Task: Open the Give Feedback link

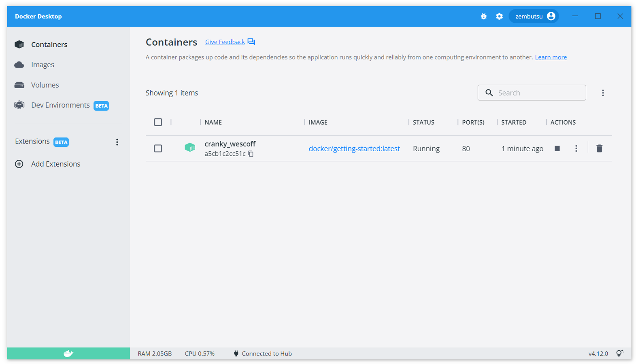Action: (225, 42)
